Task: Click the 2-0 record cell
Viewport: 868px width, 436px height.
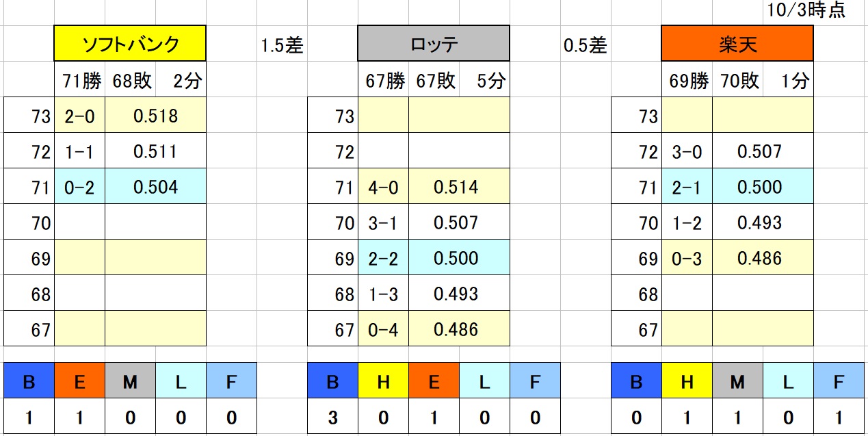Action: [79, 116]
